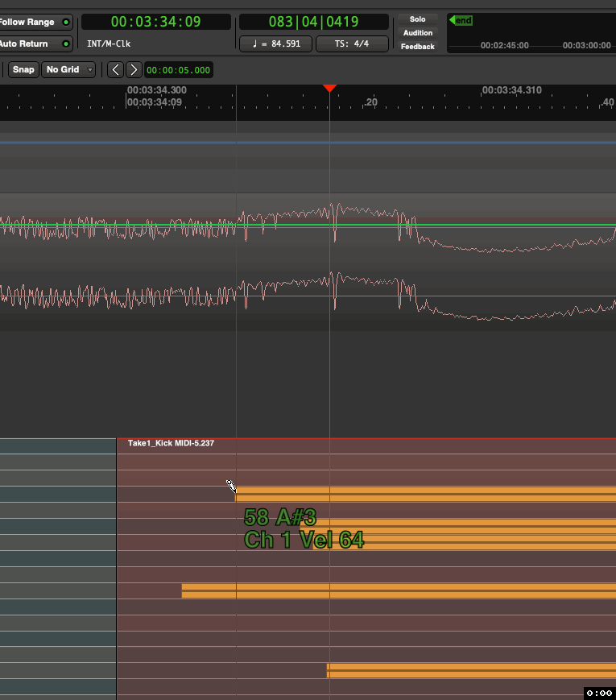Select the Take1_Kick MIDI-5.237 clip name
Image resolution: width=616 pixels, height=700 pixels.
171,443
